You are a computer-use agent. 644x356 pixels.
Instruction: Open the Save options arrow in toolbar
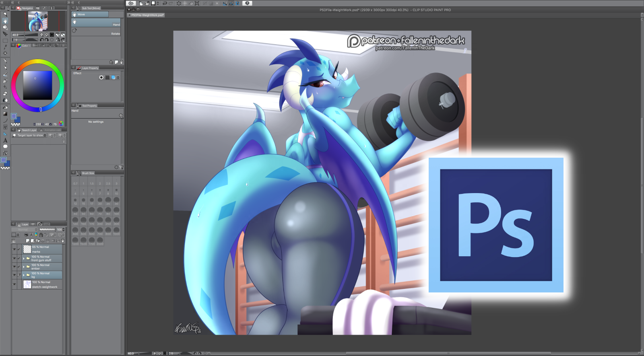click(157, 3)
